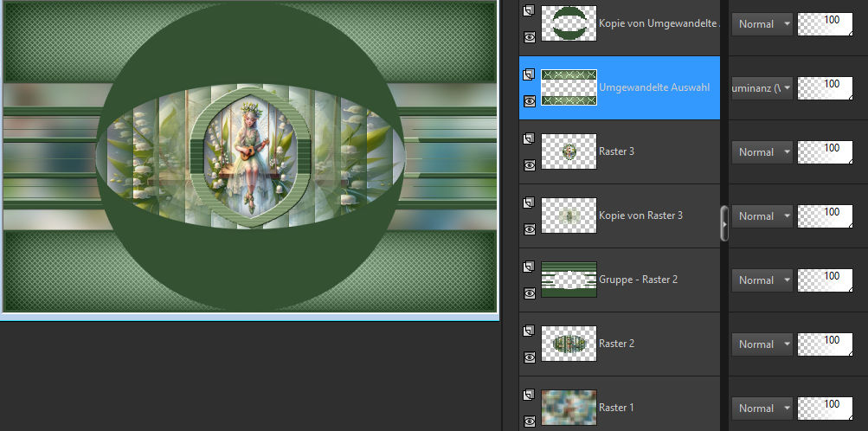
Task: Hide the Raster 2 layer
Action: pos(530,357)
